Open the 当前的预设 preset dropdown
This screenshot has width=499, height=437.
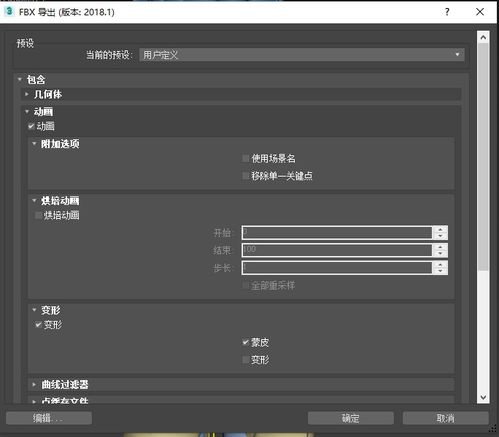pos(302,55)
